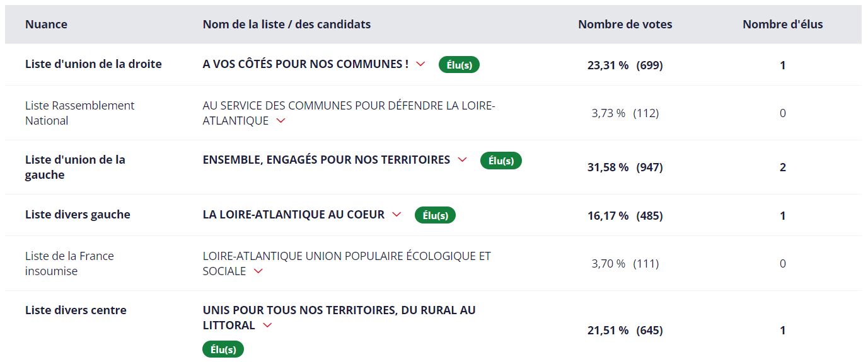This screenshot has width=868, height=362.
Task: Expand chevron after UNIS POUR TOUS NOS TERRITOIRES
Action: point(267,325)
